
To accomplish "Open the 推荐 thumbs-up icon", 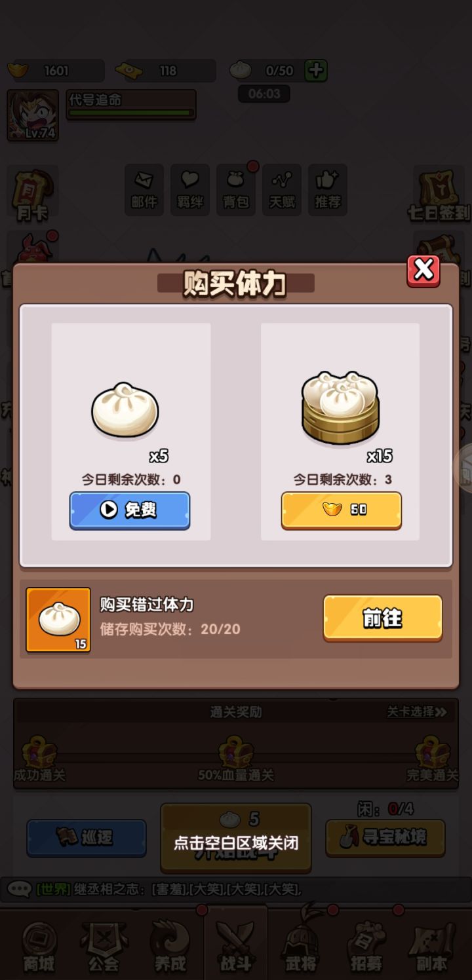I will [x=327, y=190].
